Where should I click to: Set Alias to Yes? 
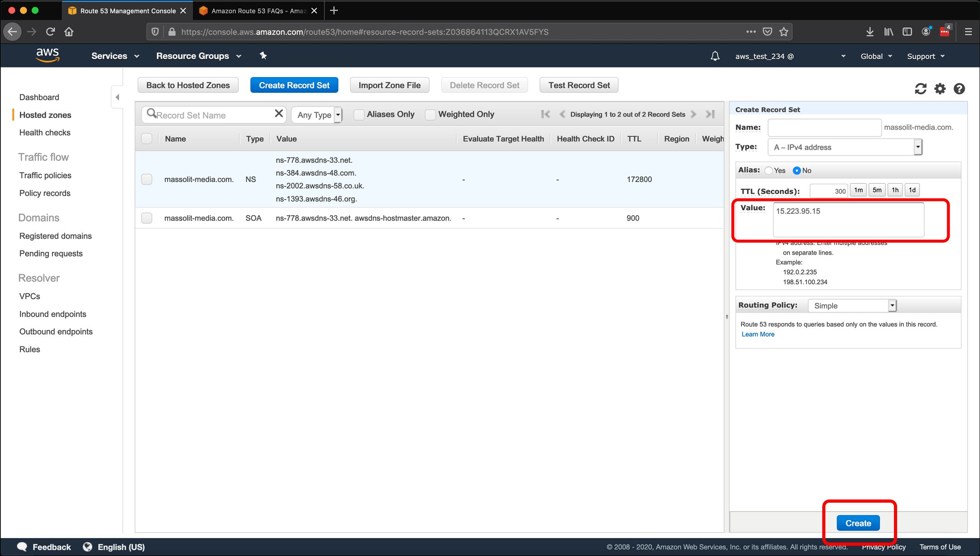(x=769, y=170)
